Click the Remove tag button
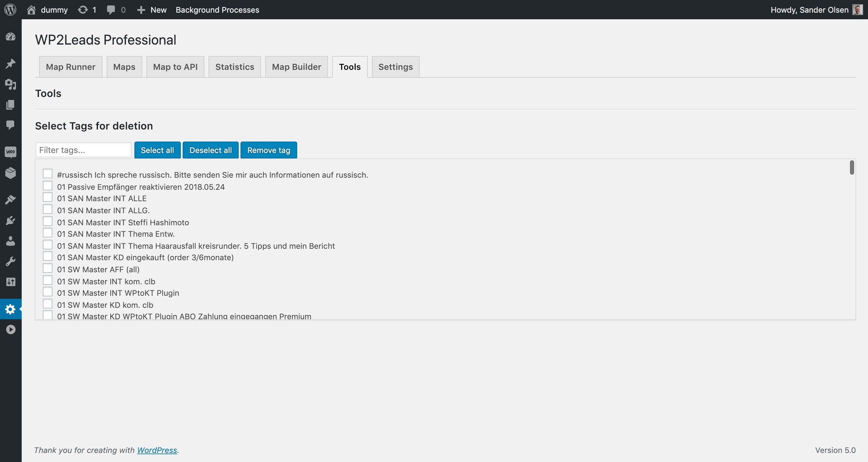Image resolution: width=868 pixels, height=462 pixels. point(269,150)
